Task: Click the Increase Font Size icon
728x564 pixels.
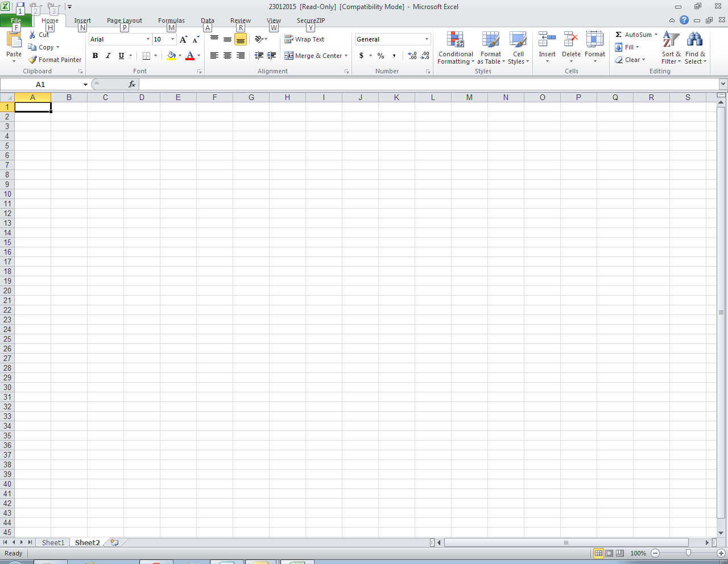Action: [x=183, y=39]
